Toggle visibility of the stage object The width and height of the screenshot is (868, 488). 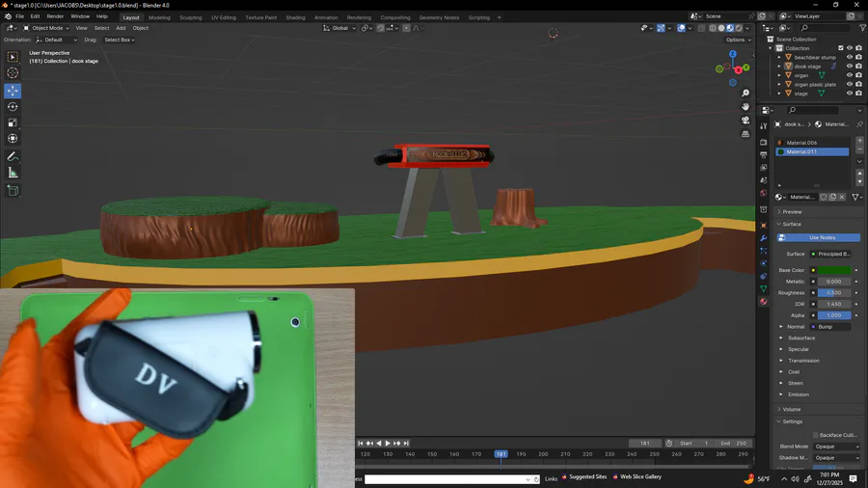point(850,94)
